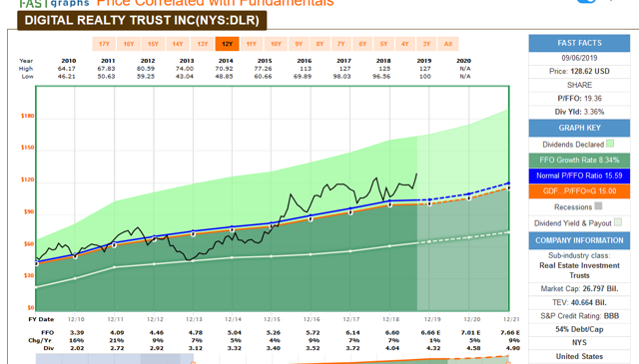Toggle Normal P/FFO Ratio 15.59 legend
The width and height of the screenshot is (639, 364).
(579, 176)
